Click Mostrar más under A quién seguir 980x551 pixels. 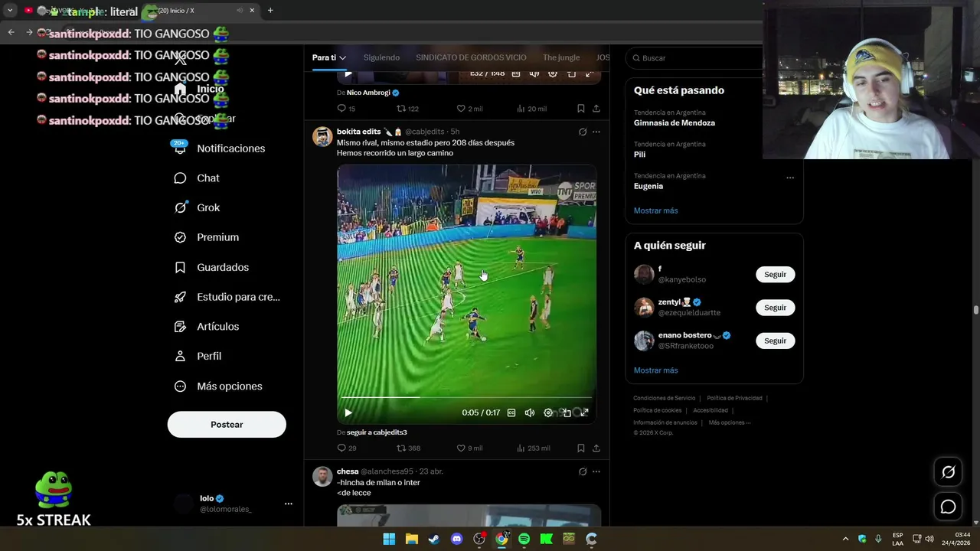[655, 370]
